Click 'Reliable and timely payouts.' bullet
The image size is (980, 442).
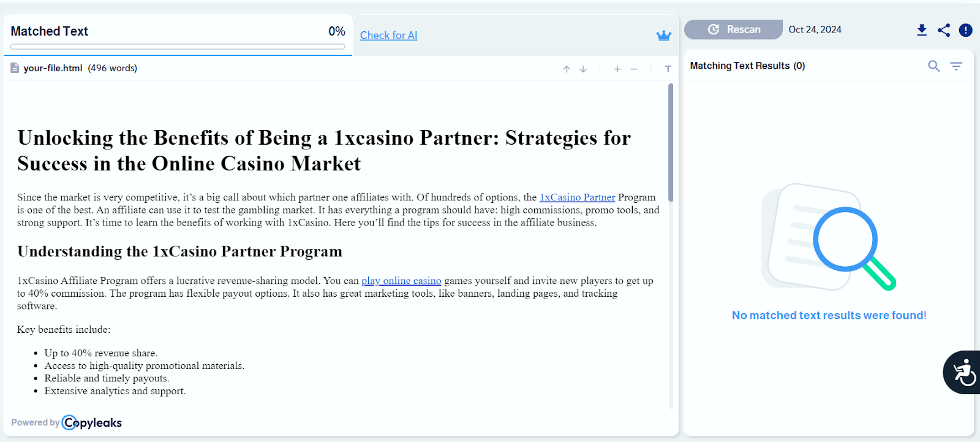click(107, 378)
